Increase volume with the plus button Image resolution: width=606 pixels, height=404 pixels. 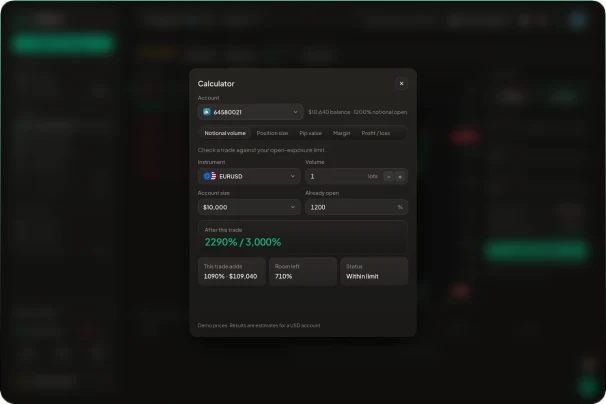click(x=400, y=177)
